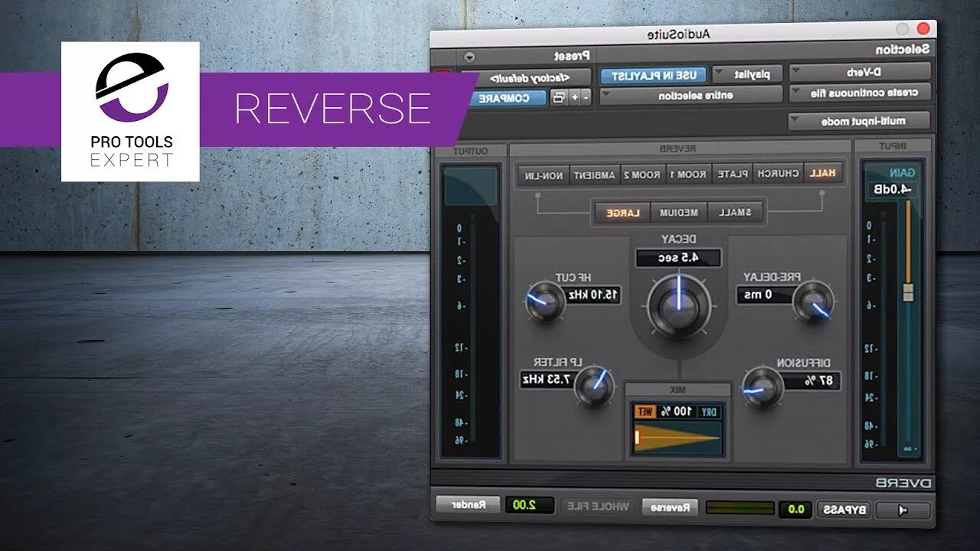Image resolution: width=980 pixels, height=551 pixels.
Task: Click the Diffusion 87 % value field
Action: click(811, 380)
